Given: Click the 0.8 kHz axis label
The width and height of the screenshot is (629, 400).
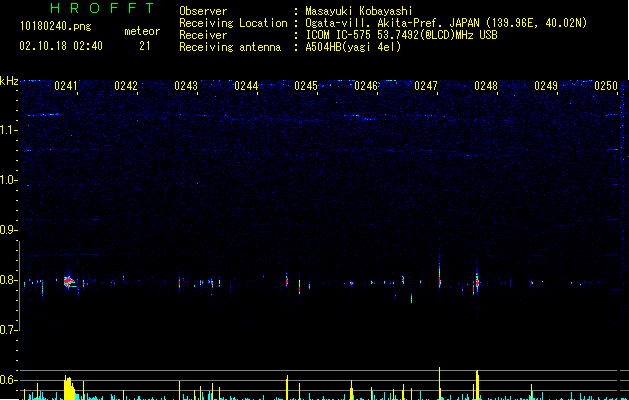Looking at the screenshot, I should (8, 280).
